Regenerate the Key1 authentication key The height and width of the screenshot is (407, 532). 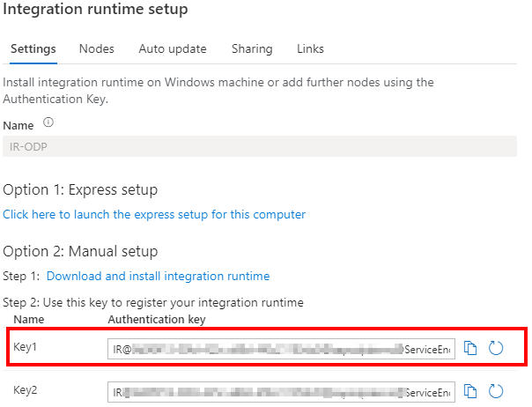(496, 348)
